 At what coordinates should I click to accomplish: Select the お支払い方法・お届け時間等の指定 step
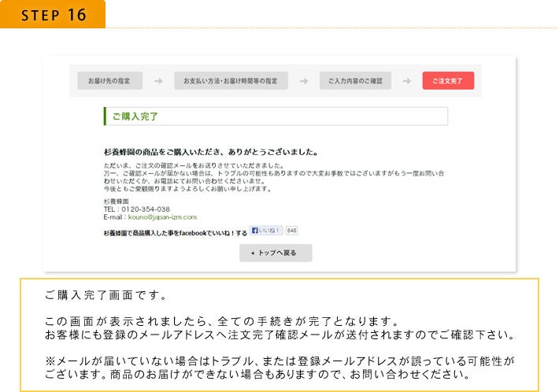tap(231, 81)
